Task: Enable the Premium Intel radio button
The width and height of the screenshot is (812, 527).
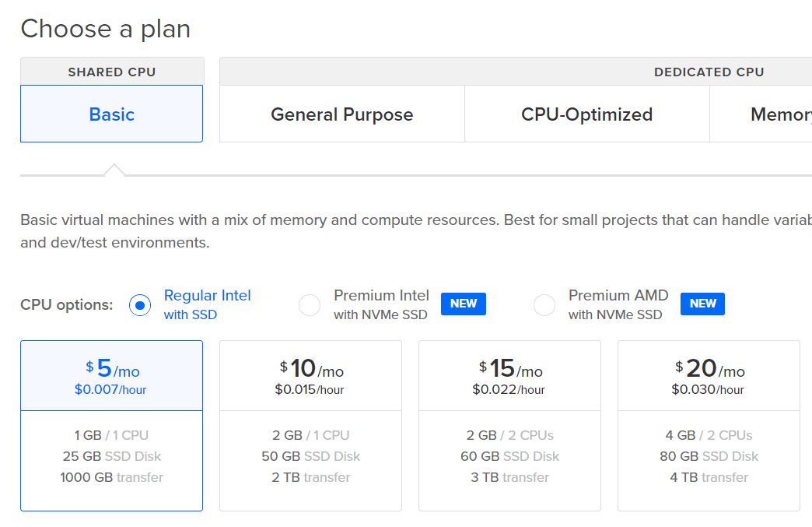Action: coord(310,305)
